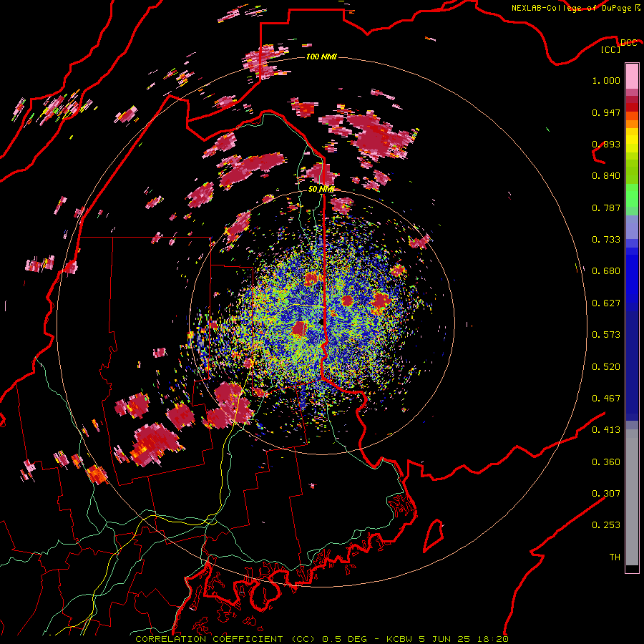The width and height of the screenshot is (644, 644).
Task: Click the CORRELATION COEFFICIENT caption text
Action: pos(209,639)
